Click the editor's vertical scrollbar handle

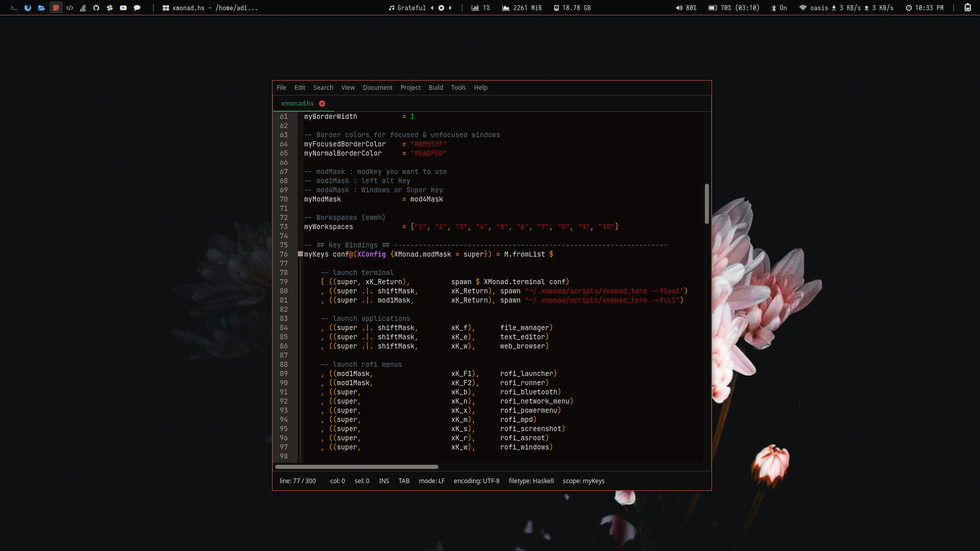706,203
